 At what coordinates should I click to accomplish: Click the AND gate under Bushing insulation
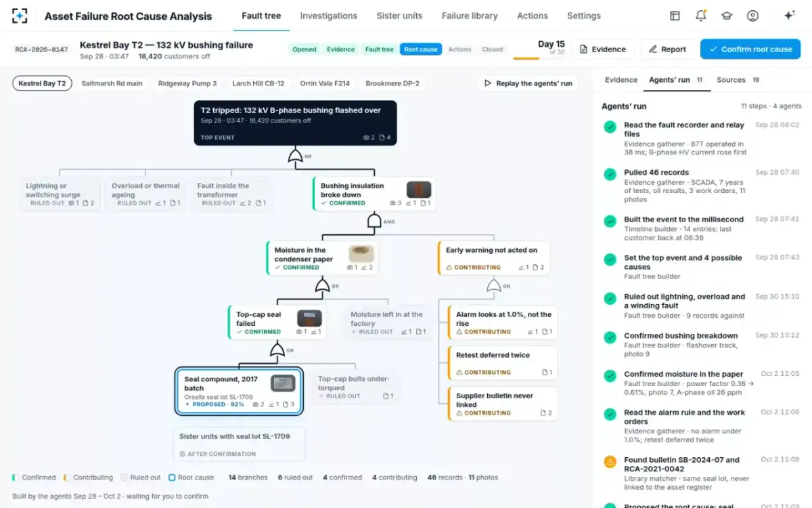[x=374, y=221]
